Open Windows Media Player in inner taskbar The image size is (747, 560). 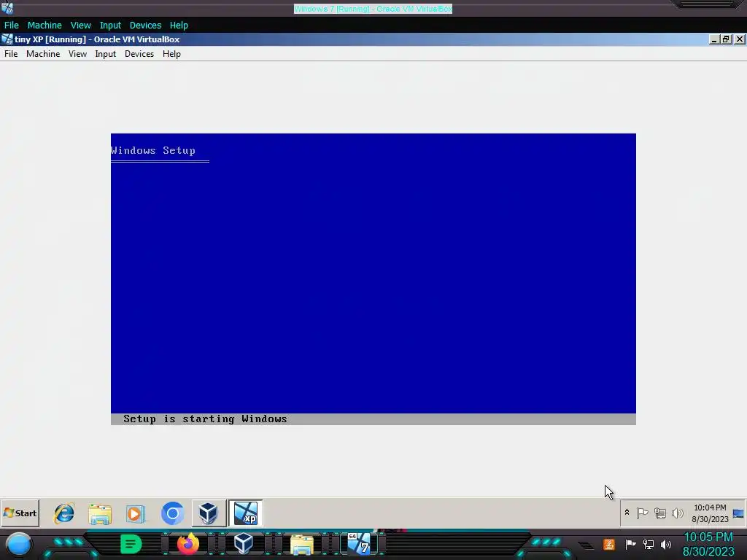(x=135, y=514)
